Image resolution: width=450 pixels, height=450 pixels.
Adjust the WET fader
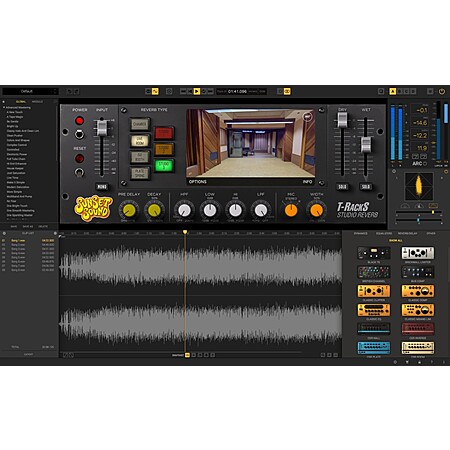(366, 145)
